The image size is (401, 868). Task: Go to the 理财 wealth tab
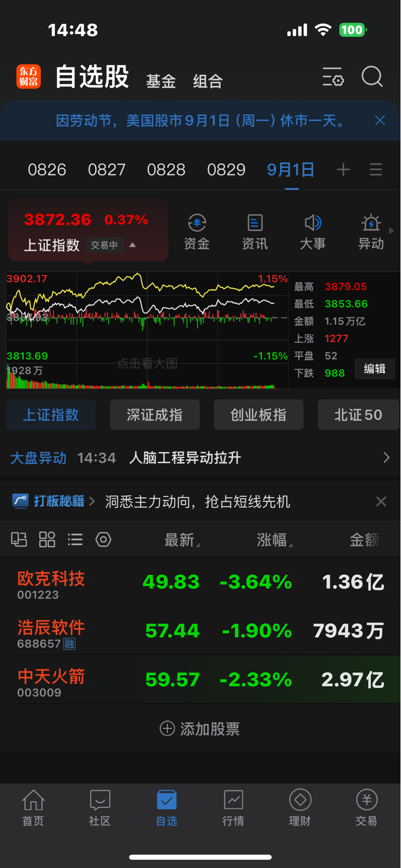(300, 808)
